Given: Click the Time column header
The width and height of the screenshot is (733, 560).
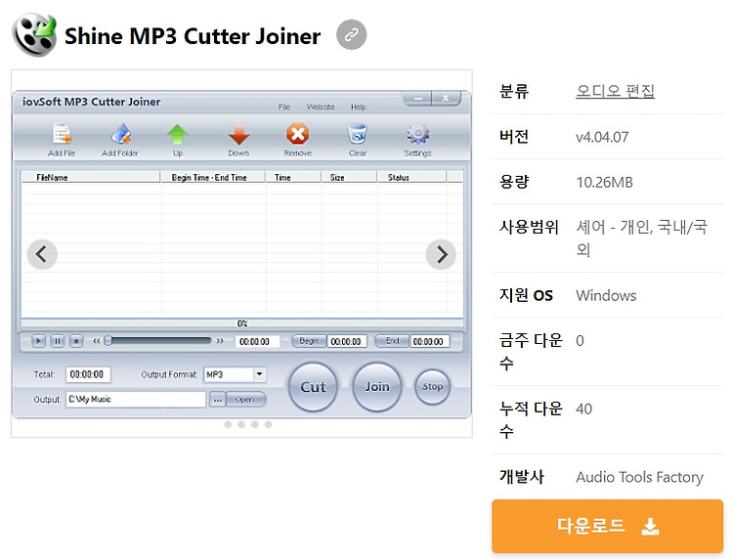Looking at the screenshot, I should pyautogui.click(x=293, y=177).
